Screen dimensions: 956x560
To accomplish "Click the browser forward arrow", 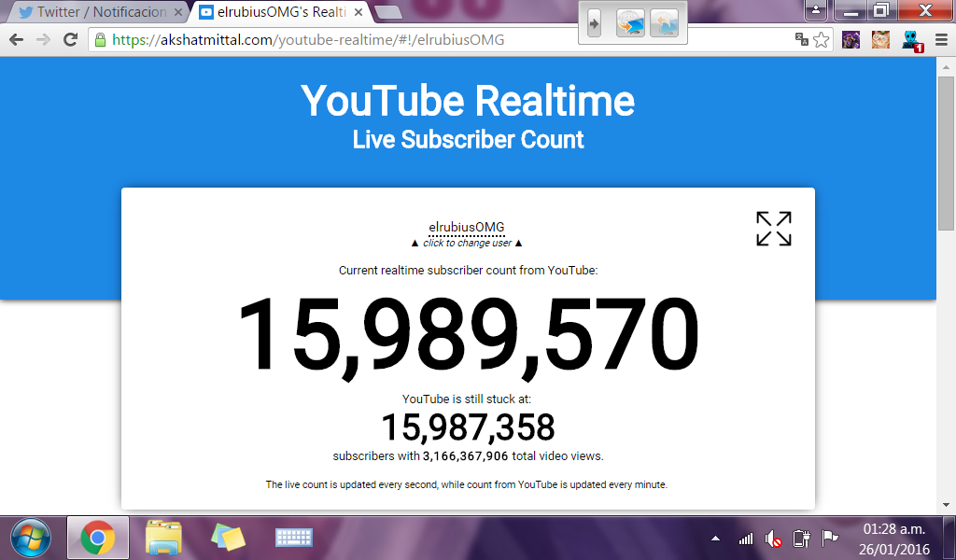I will point(43,40).
